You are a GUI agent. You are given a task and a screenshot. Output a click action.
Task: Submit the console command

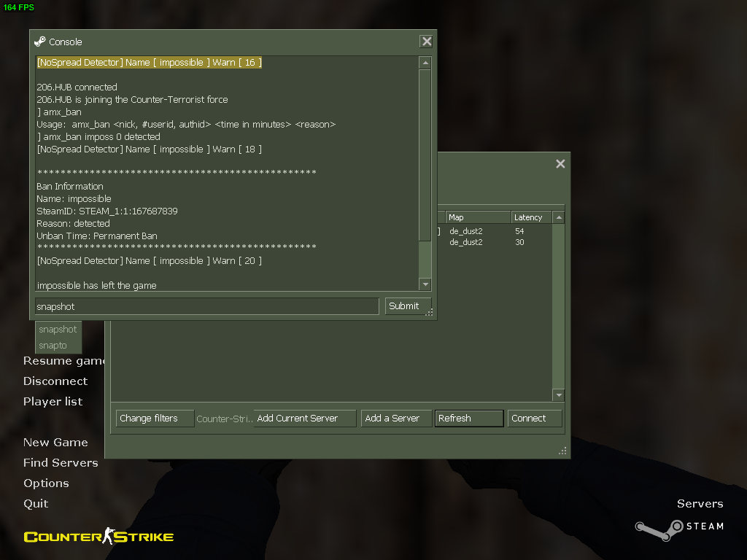(408, 306)
